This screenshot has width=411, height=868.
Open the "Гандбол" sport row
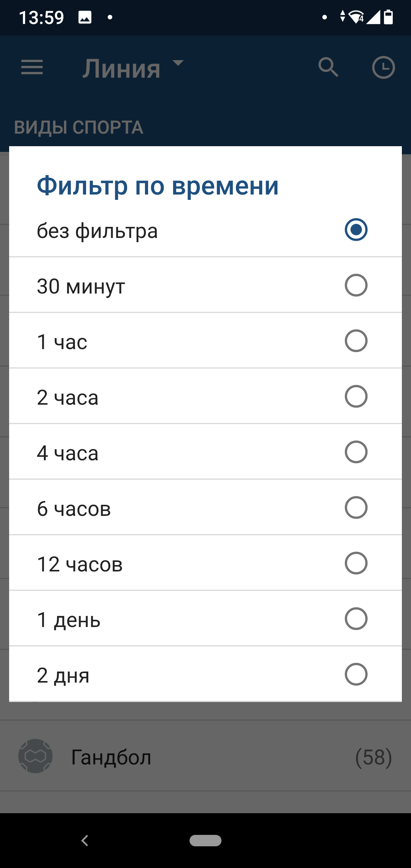coord(205,757)
